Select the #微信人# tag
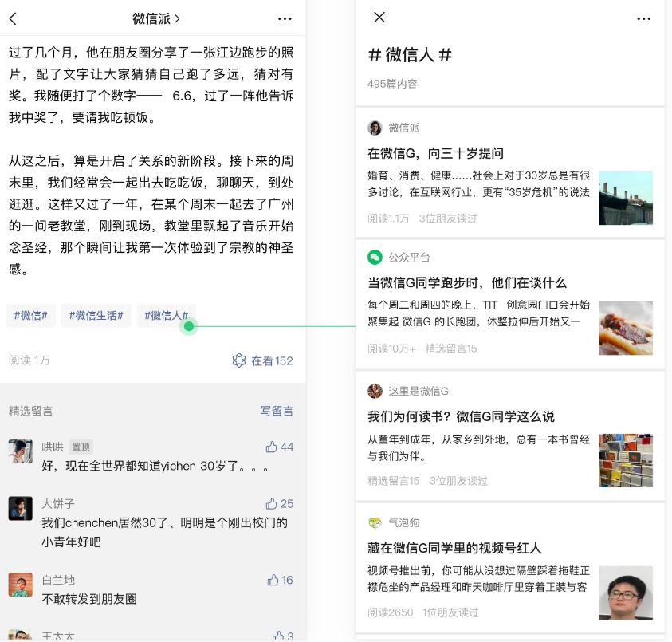 167,316
